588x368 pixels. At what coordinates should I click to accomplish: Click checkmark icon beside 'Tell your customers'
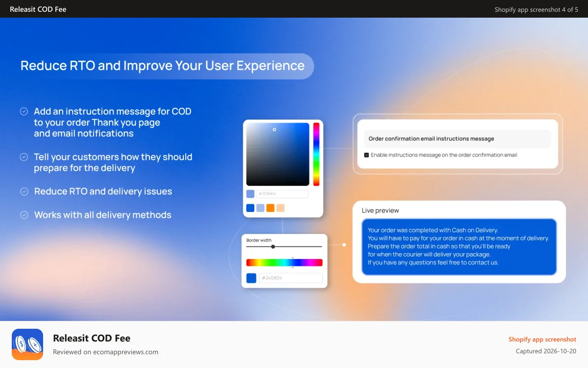[x=24, y=157]
